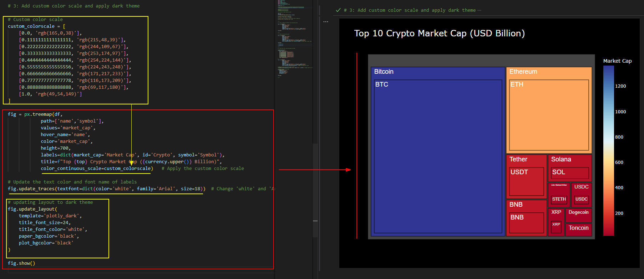The height and width of the screenshot is (279, 644).
Task: Click 'color_continuous_scale=custom_colorscale)' in the code
Action: click(97, 169)
